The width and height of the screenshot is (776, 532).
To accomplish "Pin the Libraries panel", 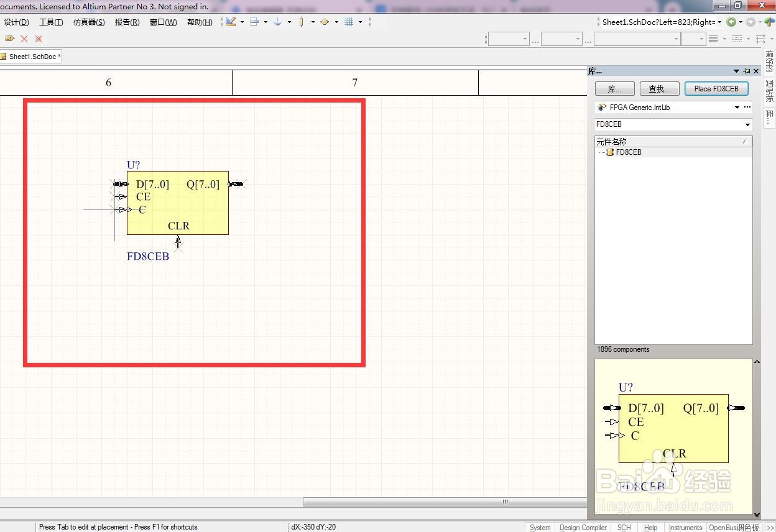I will pos(747,71).
